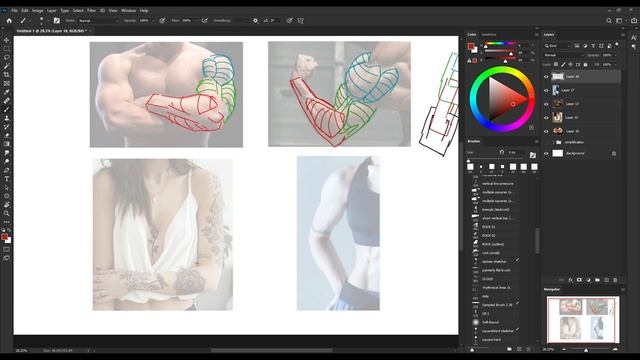
Task: Toggle lock all padlock in Layers
Action: pos(585,64)
